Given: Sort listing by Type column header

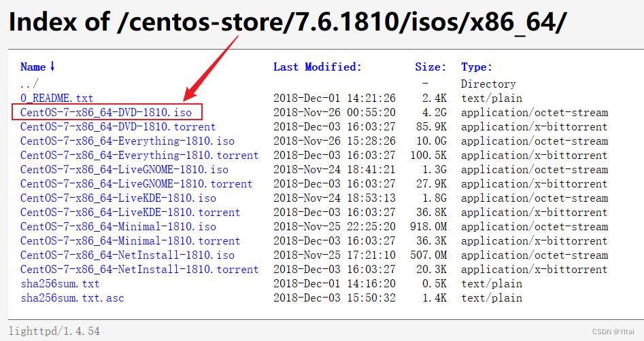Looking at the screenshot, I should 477,67.
